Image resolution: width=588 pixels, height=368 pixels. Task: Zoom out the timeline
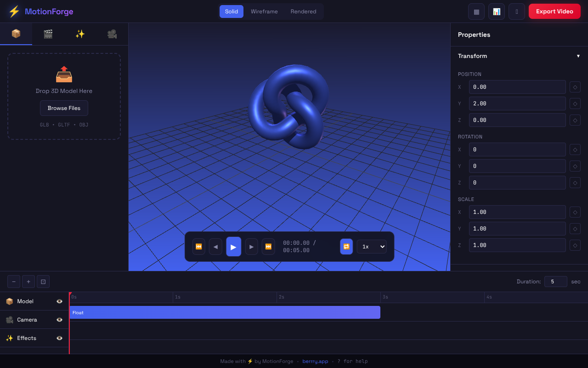14,282
